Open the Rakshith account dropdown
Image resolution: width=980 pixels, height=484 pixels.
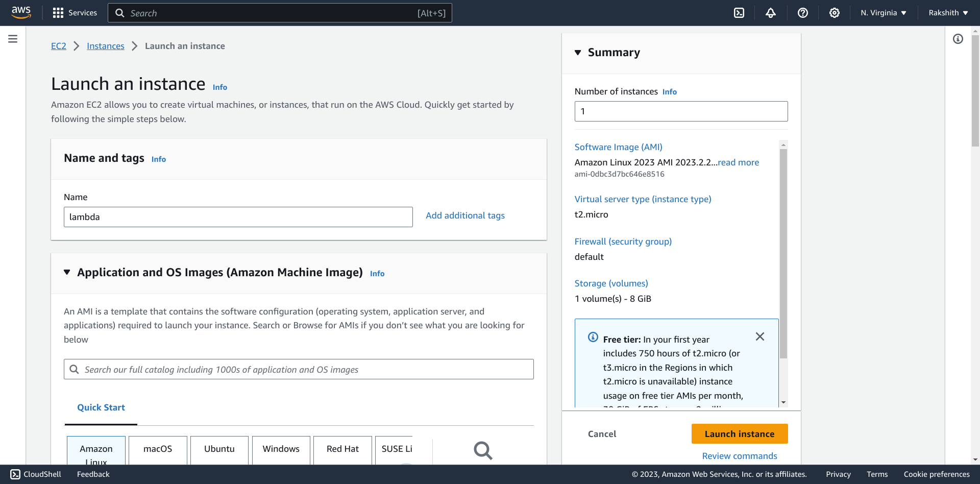(948, 13)
